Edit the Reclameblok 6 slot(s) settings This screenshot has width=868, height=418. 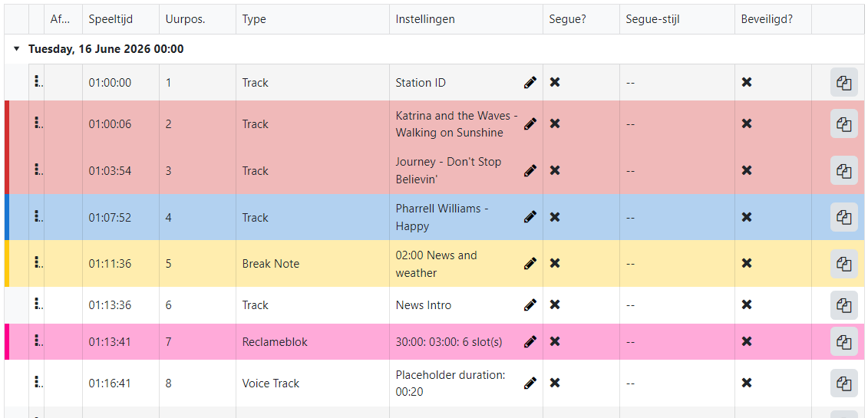click(530, 342)
